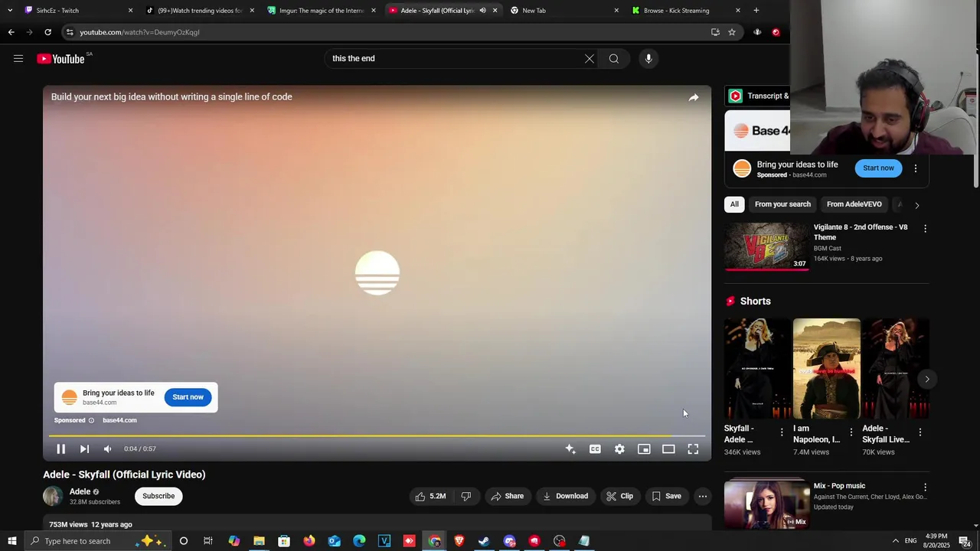Start voice search with microphone
This screenshot has width=980, height=551.
tap(648, 58)
